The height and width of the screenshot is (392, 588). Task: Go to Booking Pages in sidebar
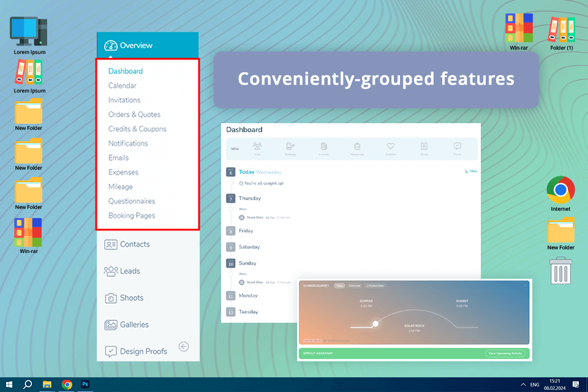click(132, 216)
